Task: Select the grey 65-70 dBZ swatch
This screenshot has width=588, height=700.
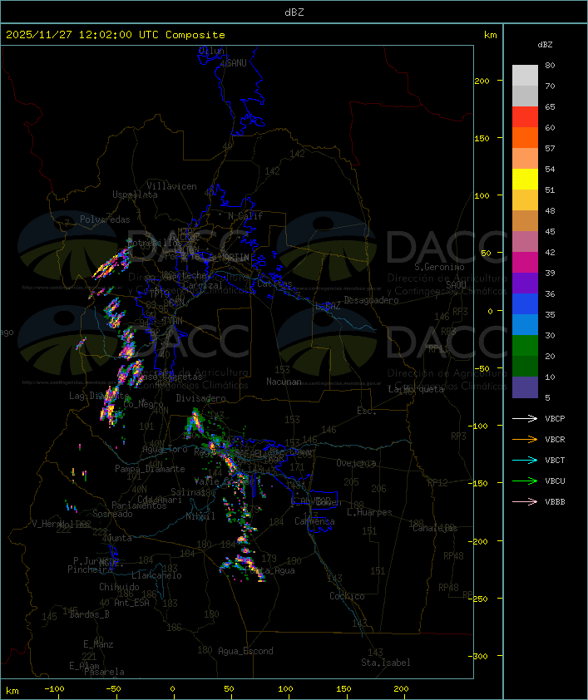Action: [525, 96]
